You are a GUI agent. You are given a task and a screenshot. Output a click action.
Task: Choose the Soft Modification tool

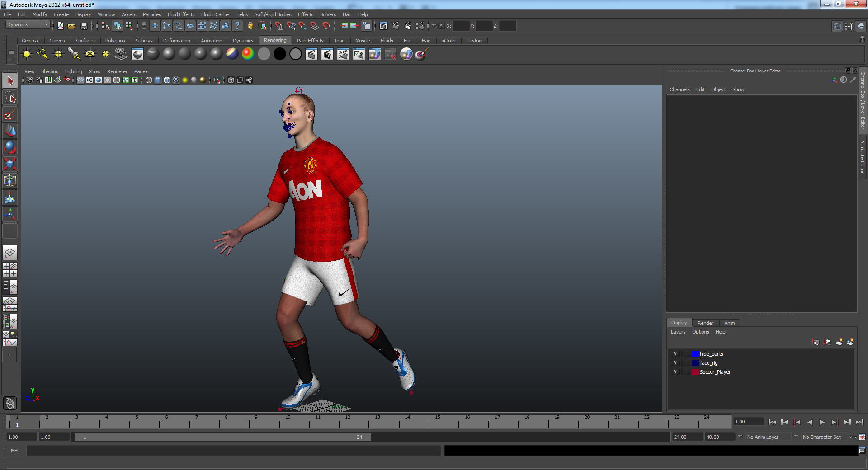pos(10,198)
